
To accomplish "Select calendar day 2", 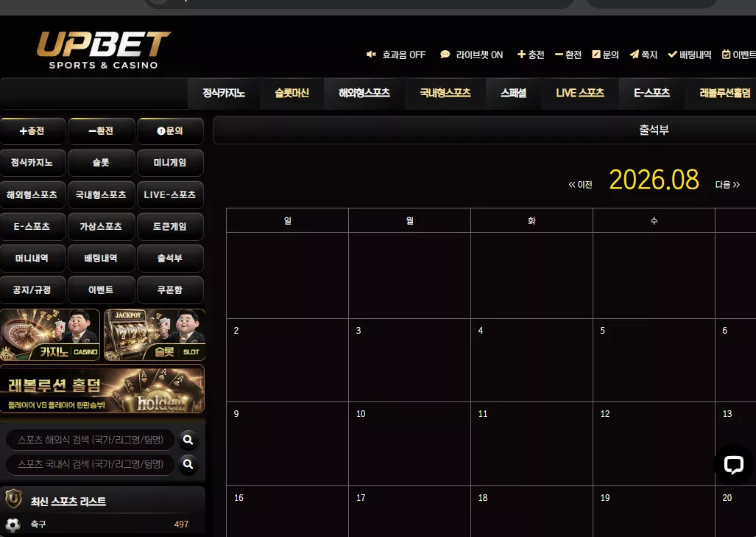I will pos(287,360).
